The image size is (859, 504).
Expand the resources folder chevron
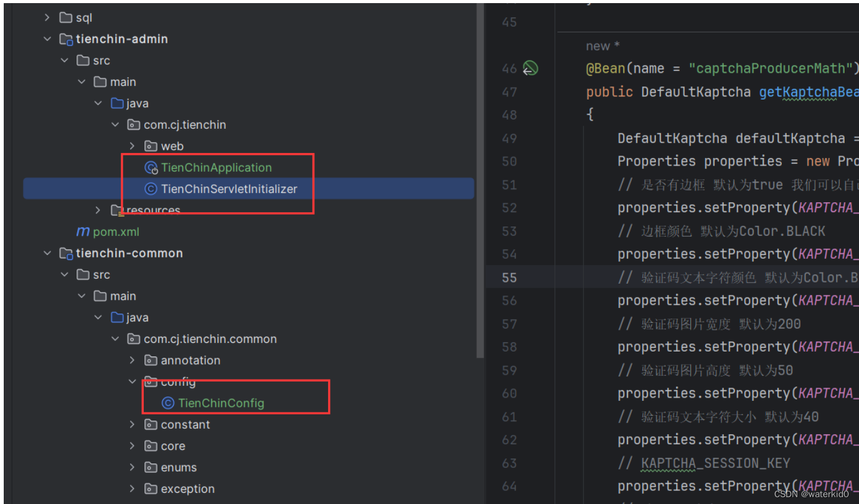pyautogui.click(x=98, y=210)
